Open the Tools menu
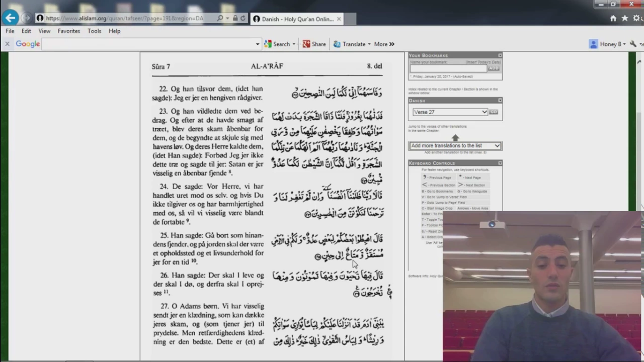This screenshot has height=362, width=644. pyautogui.click(x=95, y=31)
